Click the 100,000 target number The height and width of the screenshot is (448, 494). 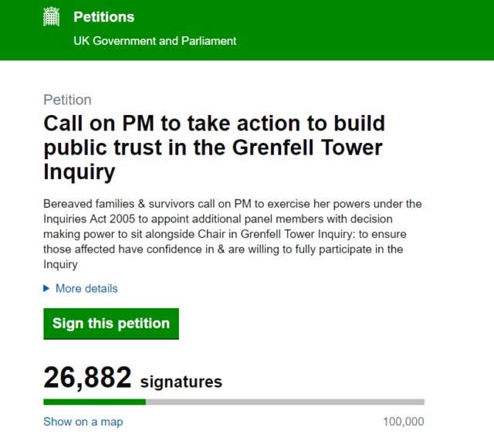404,422
